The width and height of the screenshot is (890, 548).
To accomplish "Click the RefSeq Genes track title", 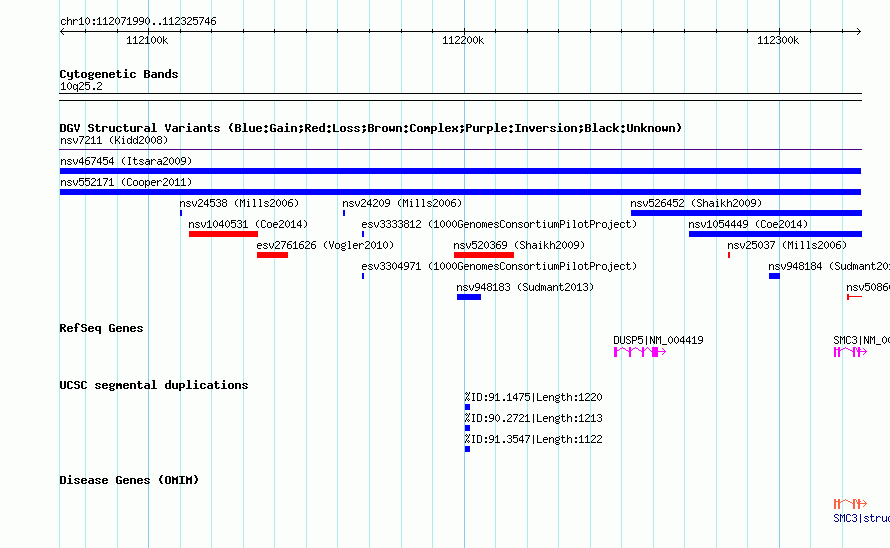I will tap(101, 328).
